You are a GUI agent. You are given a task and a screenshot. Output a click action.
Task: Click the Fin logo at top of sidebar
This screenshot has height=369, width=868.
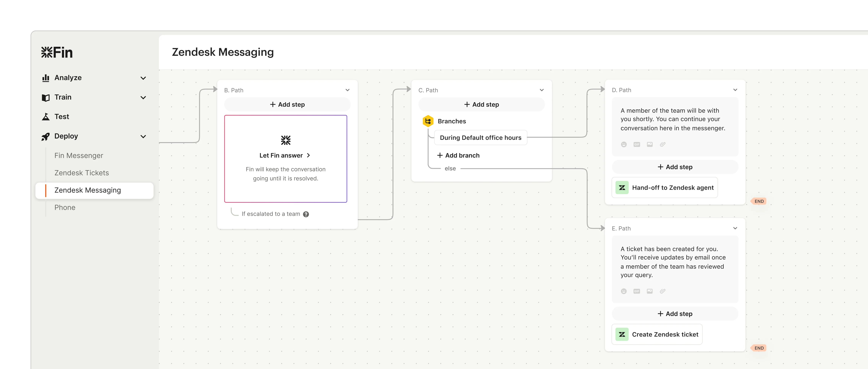coord(57,52)
